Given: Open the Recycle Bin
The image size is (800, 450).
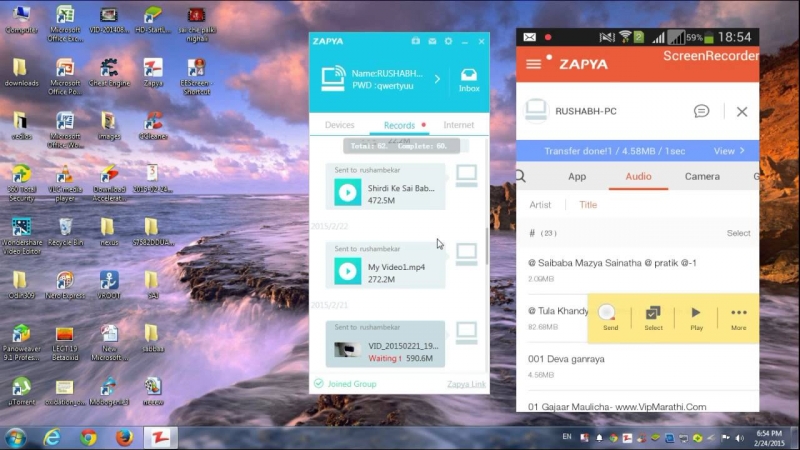Looking at the screenshot, I should [65, 232].
